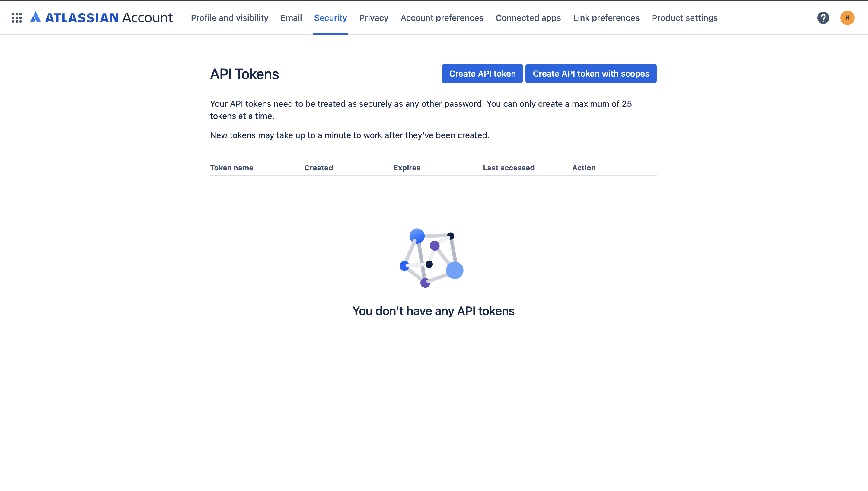Click the Last accessed column header

point(508,168)
